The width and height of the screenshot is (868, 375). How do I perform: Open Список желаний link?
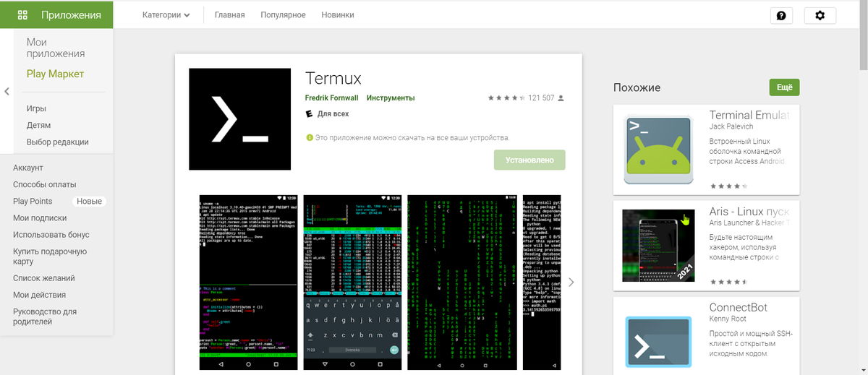pyautogui.click(x=44, y=277)
